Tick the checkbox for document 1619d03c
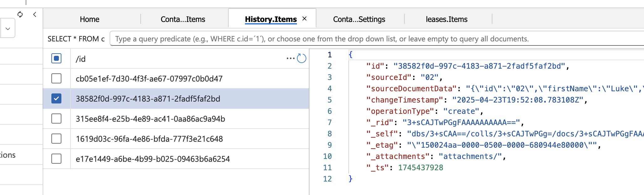This screenshot has height=195, width=644. coord(56,139)
